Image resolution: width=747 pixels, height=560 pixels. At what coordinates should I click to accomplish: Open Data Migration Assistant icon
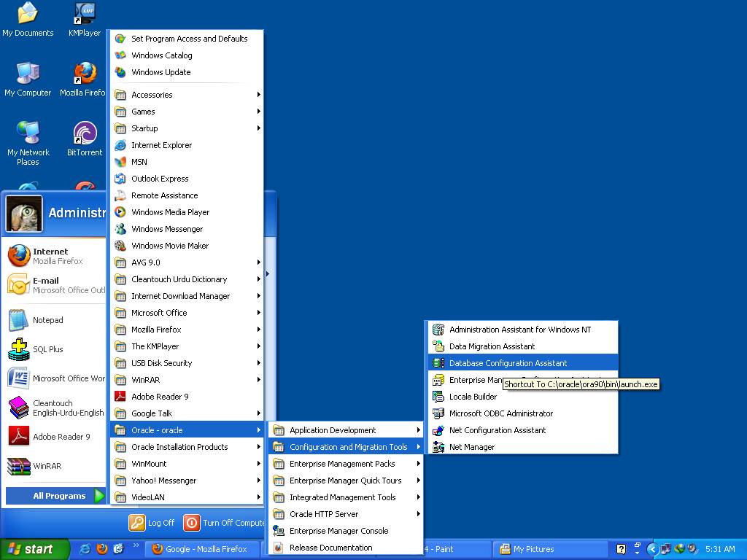coord(438,346)
